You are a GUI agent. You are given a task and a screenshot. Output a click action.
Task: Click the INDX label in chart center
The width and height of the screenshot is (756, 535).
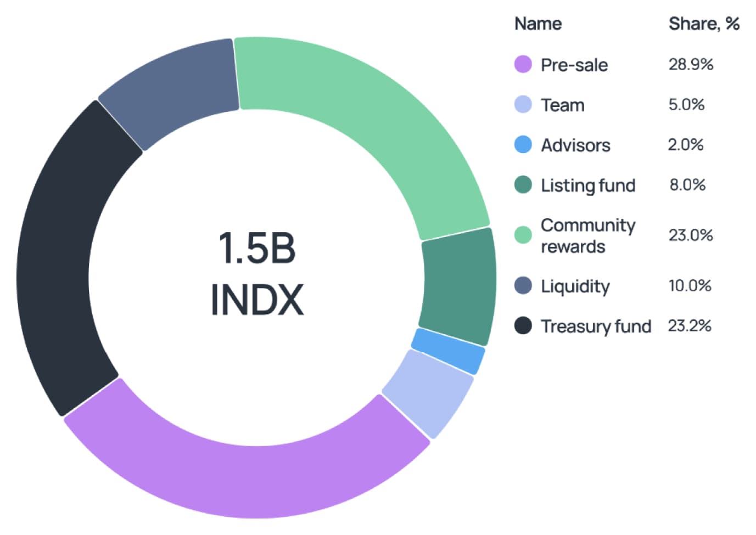click(257, 300)
